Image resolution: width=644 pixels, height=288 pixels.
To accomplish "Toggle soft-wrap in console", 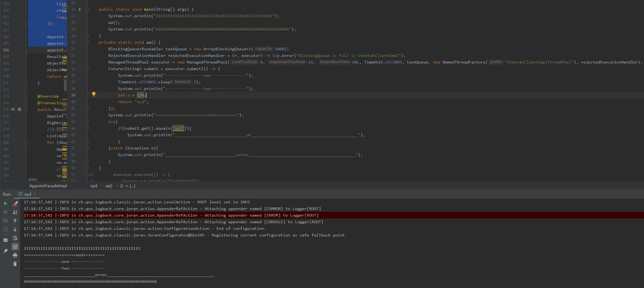I will click(15, 238).
